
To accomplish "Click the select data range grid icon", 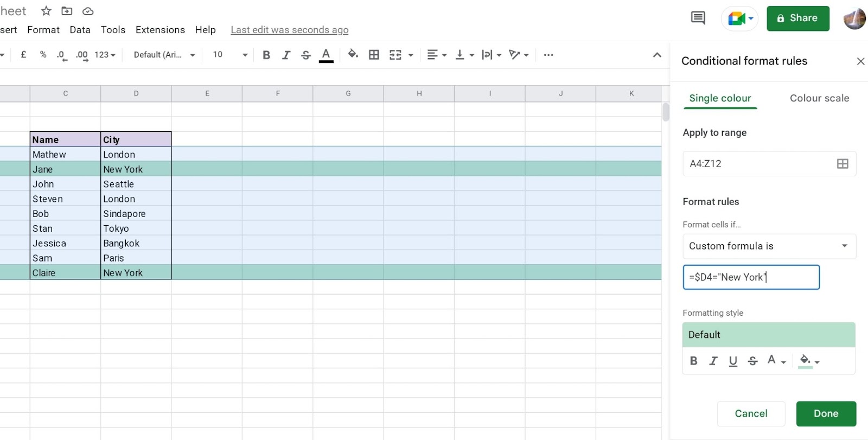I will (842, 164).
